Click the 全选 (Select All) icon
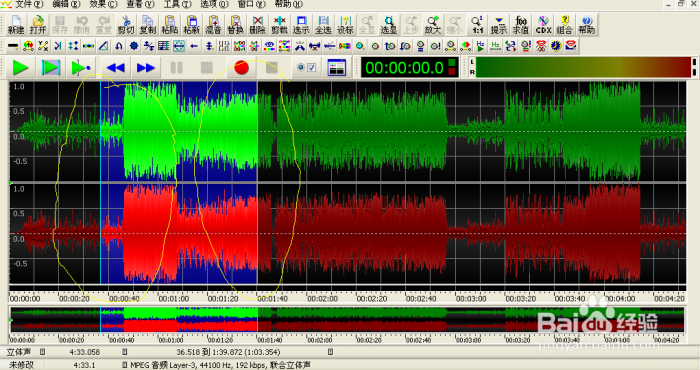 click(323, 25)
